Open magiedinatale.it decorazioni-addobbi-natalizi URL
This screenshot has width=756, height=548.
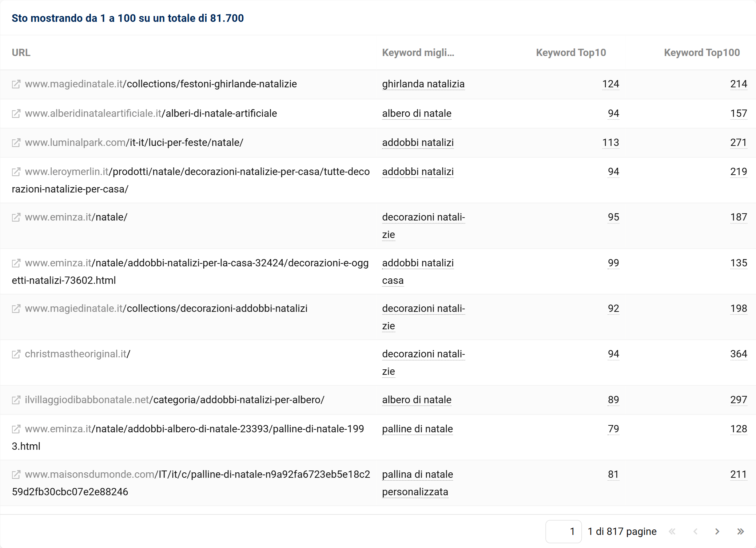pyautogui.click(x=166, y=309)
